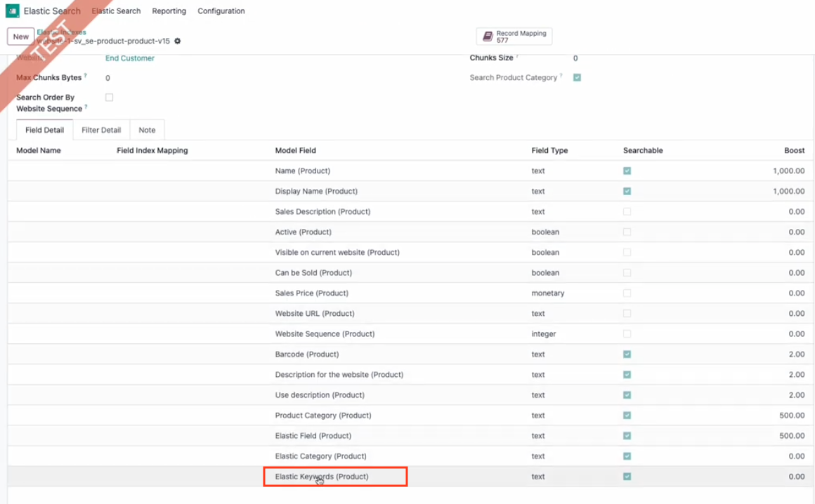The image size is (815, 504).
Task: Enable Search Order By Website Sequence checkbox
Action: click(109, 98)
